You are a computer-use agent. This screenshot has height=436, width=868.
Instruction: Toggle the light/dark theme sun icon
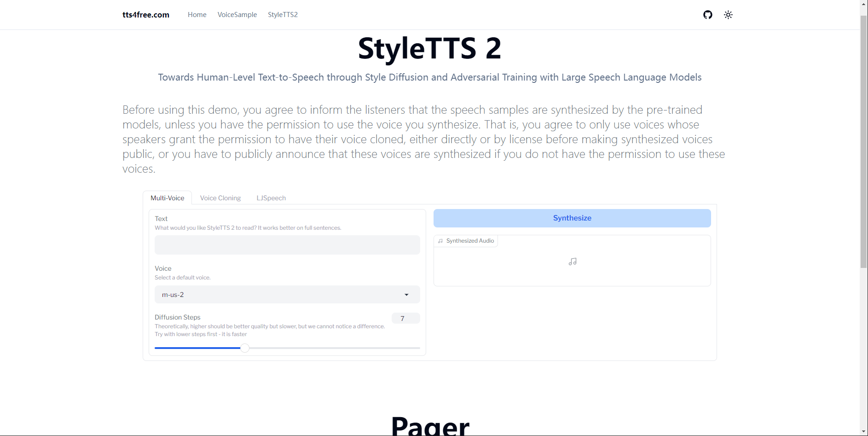pos(728,15)
